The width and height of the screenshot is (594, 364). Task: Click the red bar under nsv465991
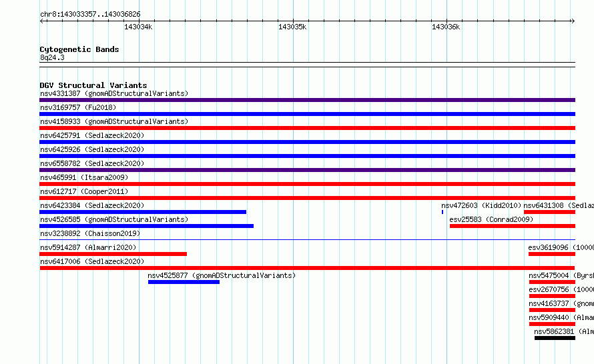[307, 184]
